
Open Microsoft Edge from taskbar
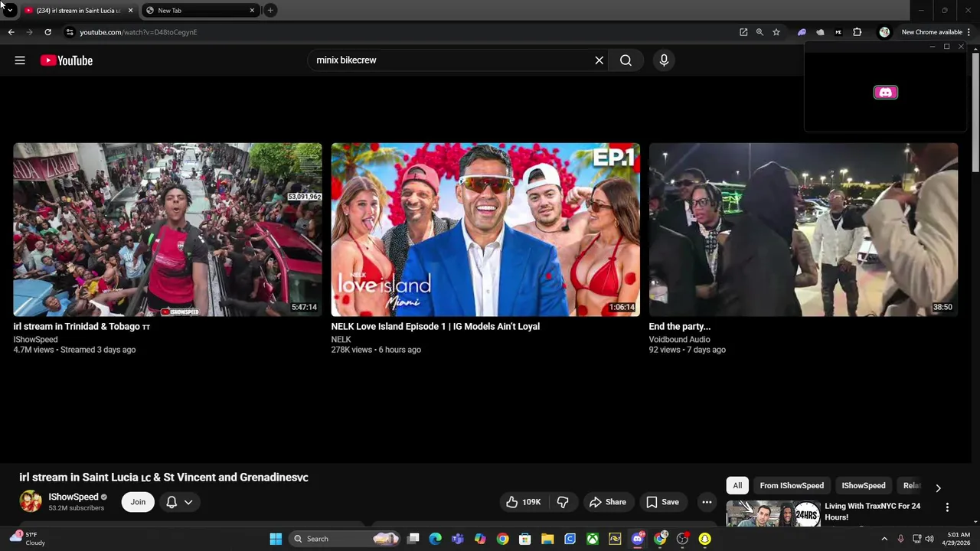[x=436, y=539]
